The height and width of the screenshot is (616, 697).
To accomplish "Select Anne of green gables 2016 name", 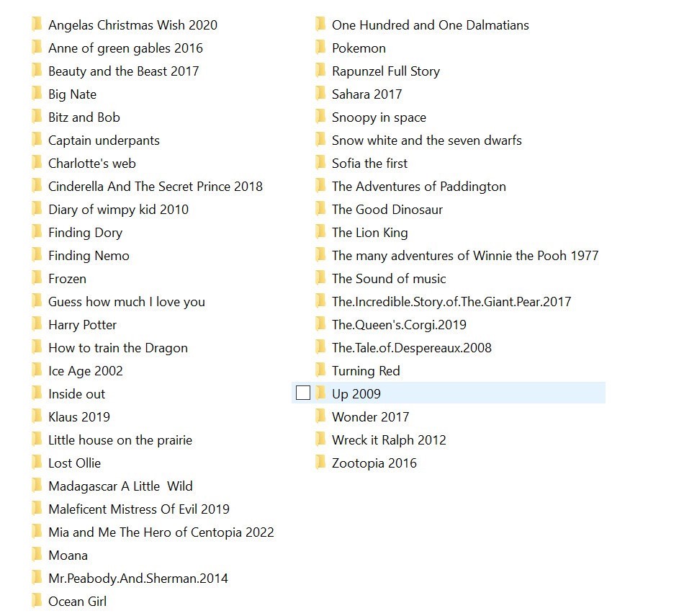I will click(x=126, y=48).
